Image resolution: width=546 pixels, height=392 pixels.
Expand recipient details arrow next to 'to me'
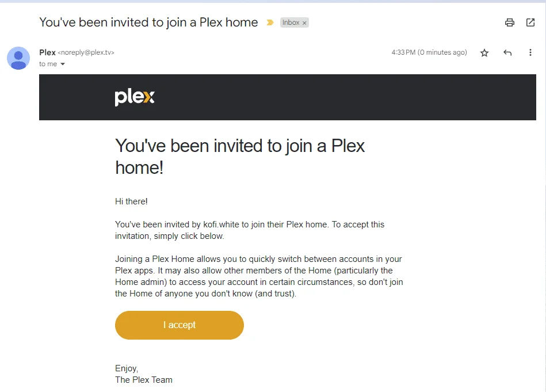(63, 64)
